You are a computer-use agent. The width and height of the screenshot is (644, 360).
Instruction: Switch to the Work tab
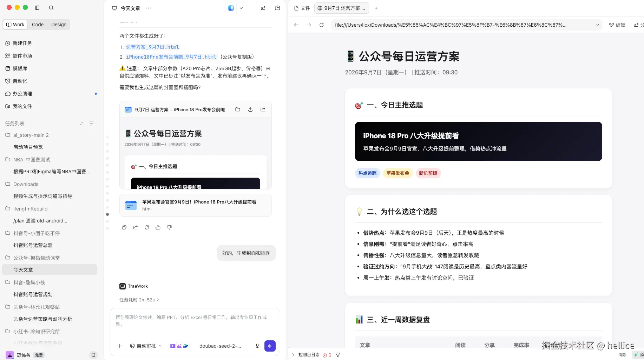pos(15,25)
